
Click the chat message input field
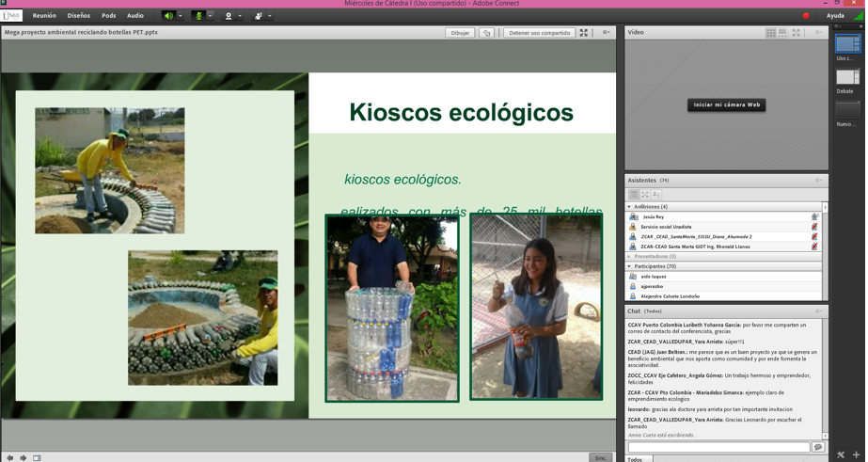718,447
